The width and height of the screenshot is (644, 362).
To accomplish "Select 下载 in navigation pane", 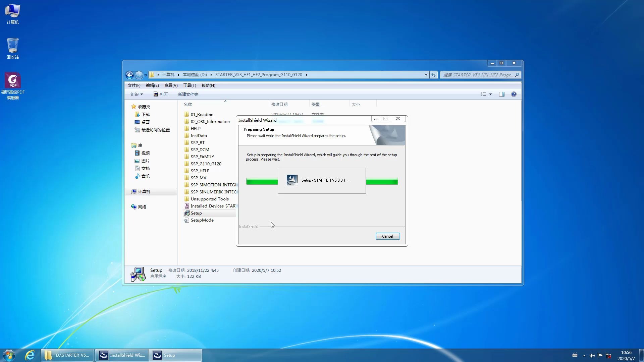I will (142, 114).
